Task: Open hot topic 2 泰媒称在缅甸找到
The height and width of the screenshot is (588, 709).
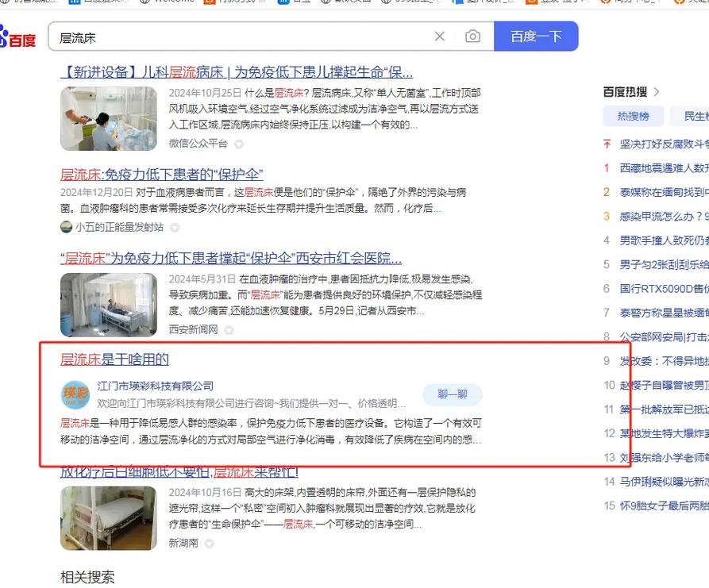Action: [664, 193]
